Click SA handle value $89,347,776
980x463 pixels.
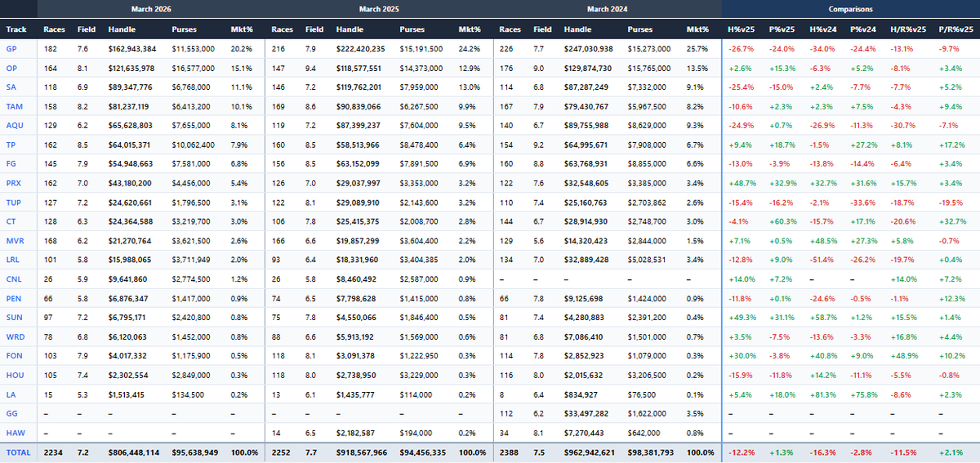pyautogui.click(x=130, y=87)
